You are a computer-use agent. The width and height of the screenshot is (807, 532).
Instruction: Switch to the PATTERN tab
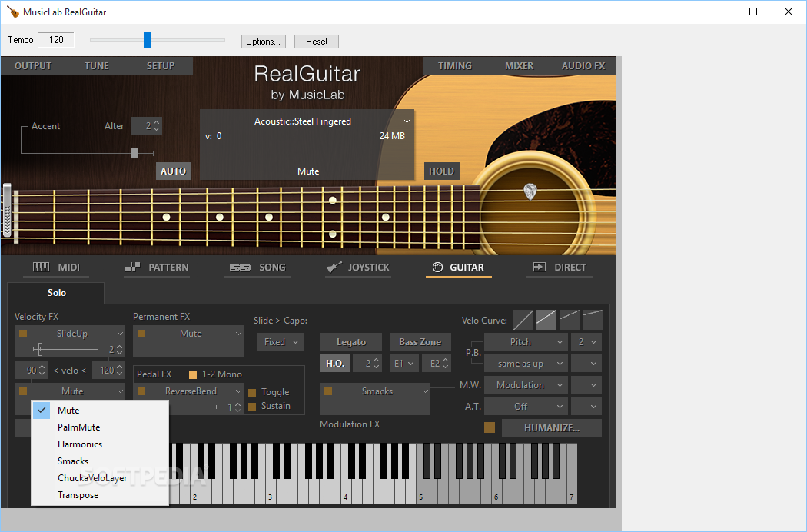157,268
